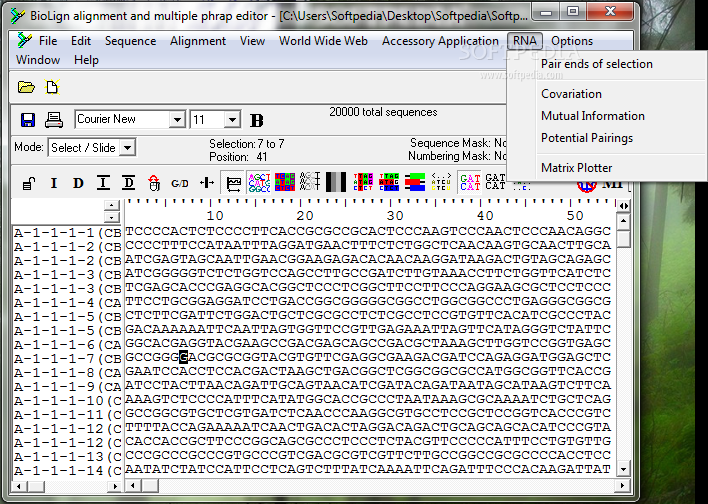Select the underlined and overlined I icon
The width and height of the screenshot is (708, 504).
(103, 183)
